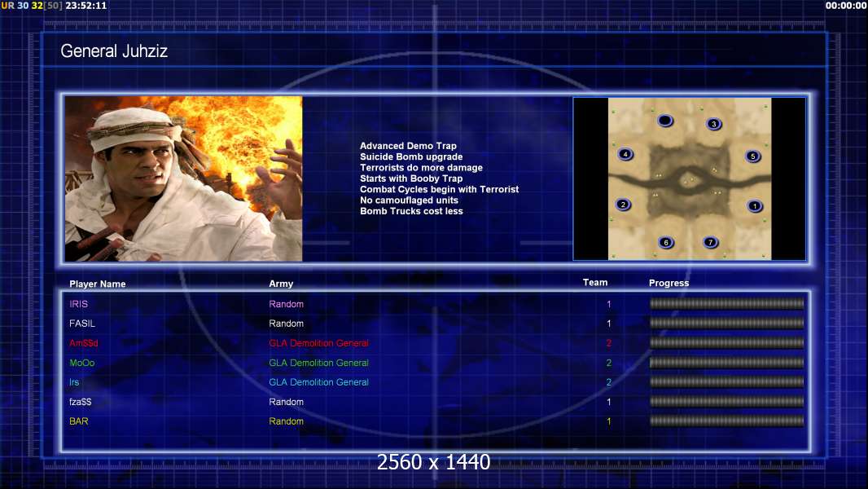This screenshot has height=489, width=868.
Task: Click the Progress column header
Action: coord(669,283)
